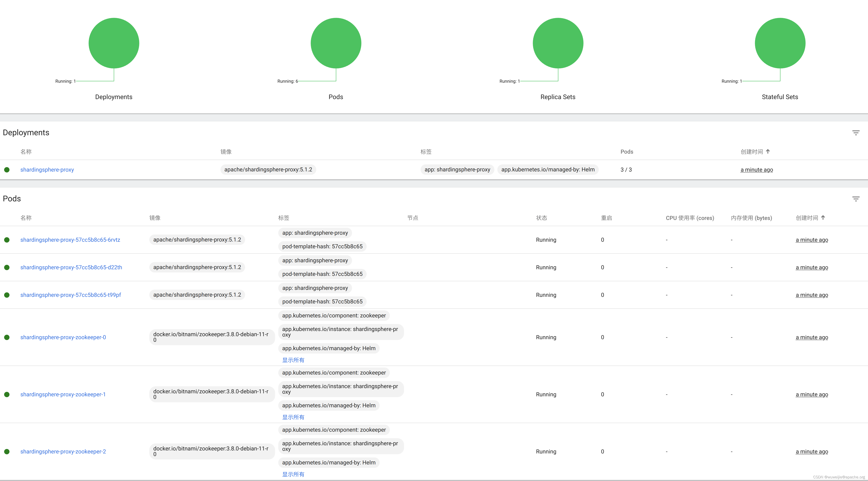The image size is (868, 481).
Task: Open pod shardingsphere-proxy-57cc5b8c65-t99pf
Action: [x=70, y=295]
